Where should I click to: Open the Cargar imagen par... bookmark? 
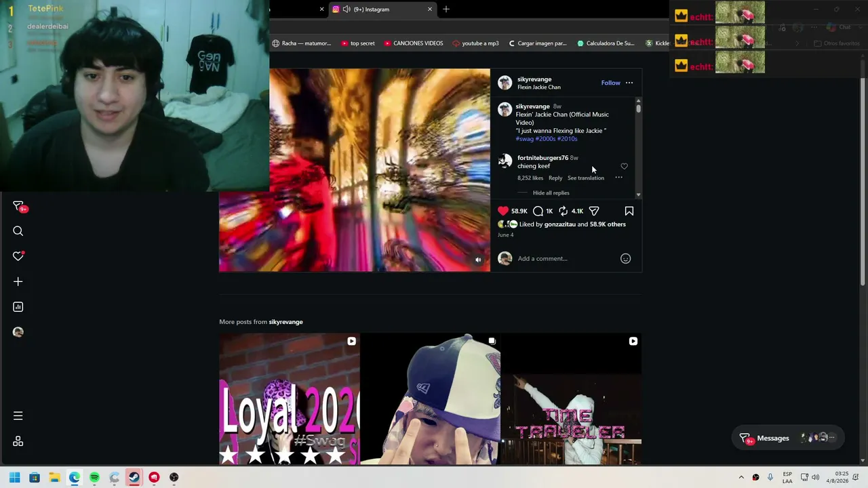pyautogui.click(x=537, y=43)
